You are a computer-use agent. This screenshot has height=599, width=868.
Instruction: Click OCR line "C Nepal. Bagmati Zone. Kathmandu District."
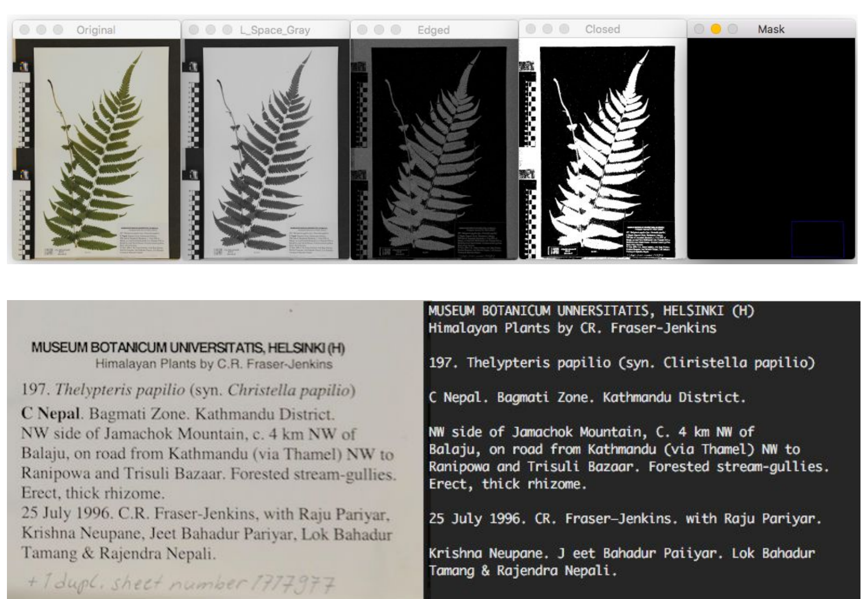coord(588,398)
